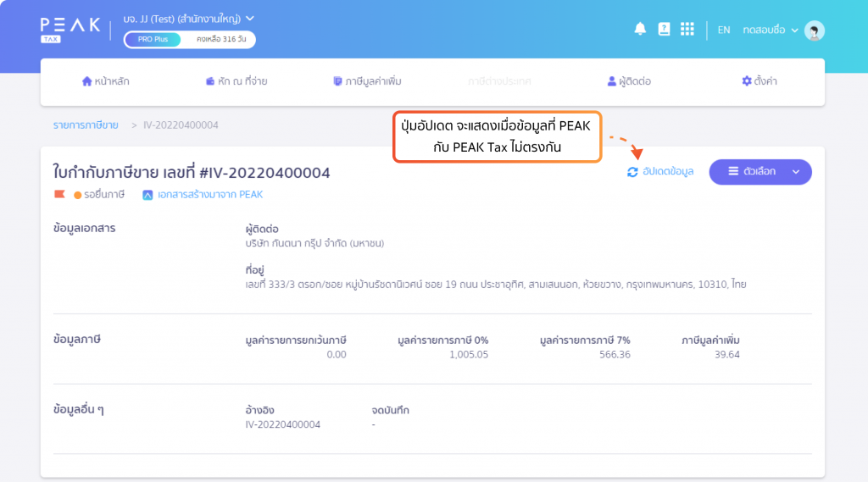Click the ข้อมูลอื่น ๆ section heading
Screen dimensions: 868x482
(79, 410)
